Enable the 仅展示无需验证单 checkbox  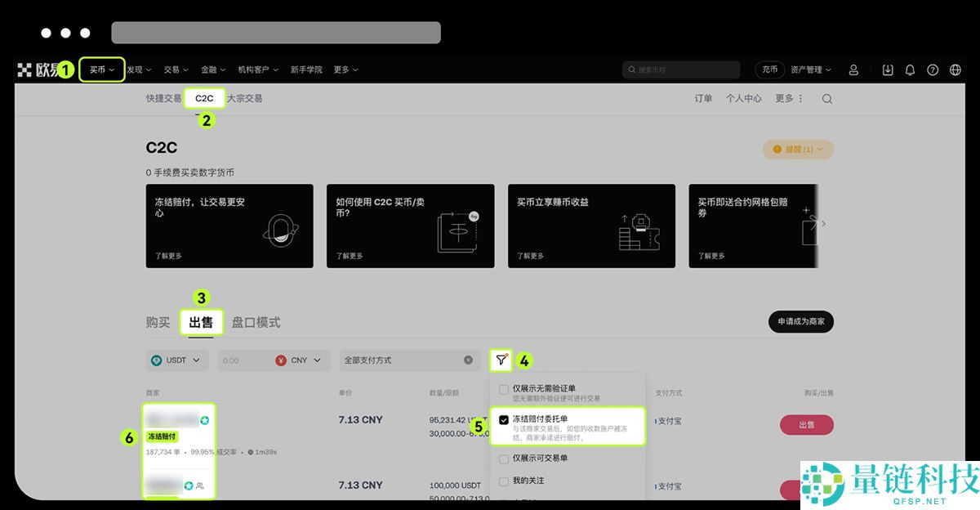tap(503, 390)
